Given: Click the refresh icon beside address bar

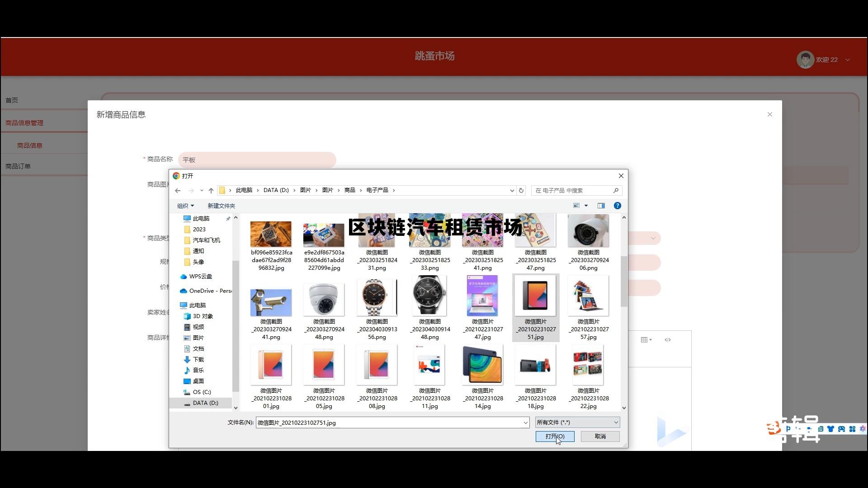Looking at the screenshot, I should pyautogui.click(x=521, y=191).
